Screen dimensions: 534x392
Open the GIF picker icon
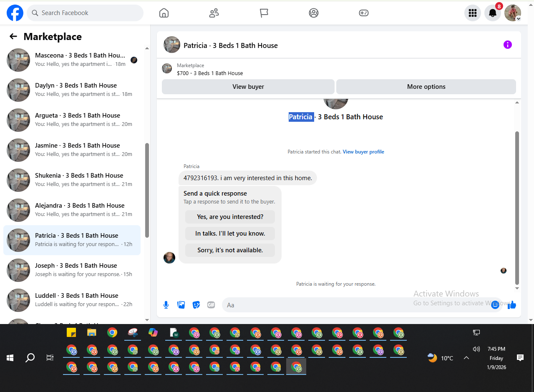pos(211,305)
